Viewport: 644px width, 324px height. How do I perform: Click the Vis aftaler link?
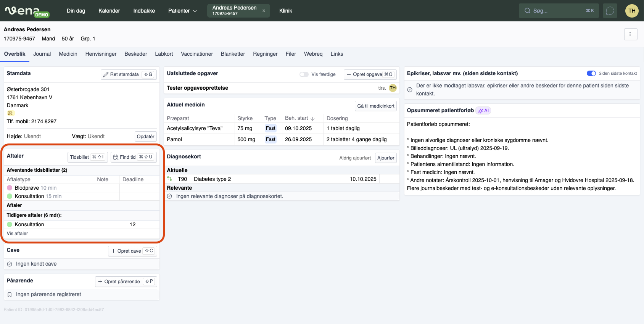(18, 234)
